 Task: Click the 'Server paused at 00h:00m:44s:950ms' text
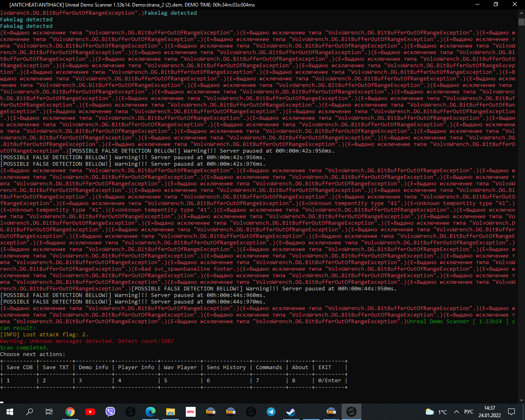(340, 289)
